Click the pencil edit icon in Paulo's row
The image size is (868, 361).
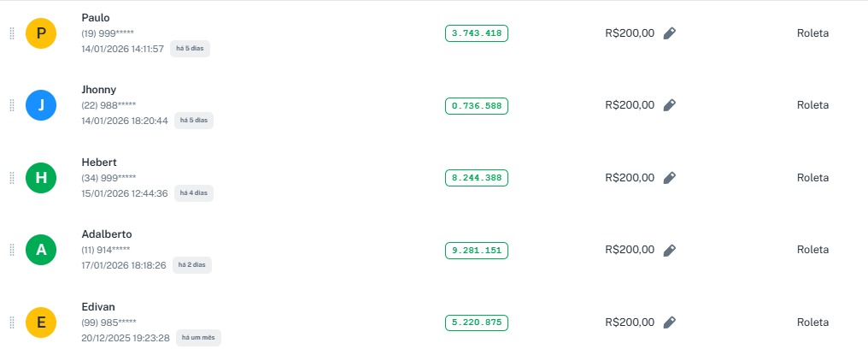pos(670,33)
